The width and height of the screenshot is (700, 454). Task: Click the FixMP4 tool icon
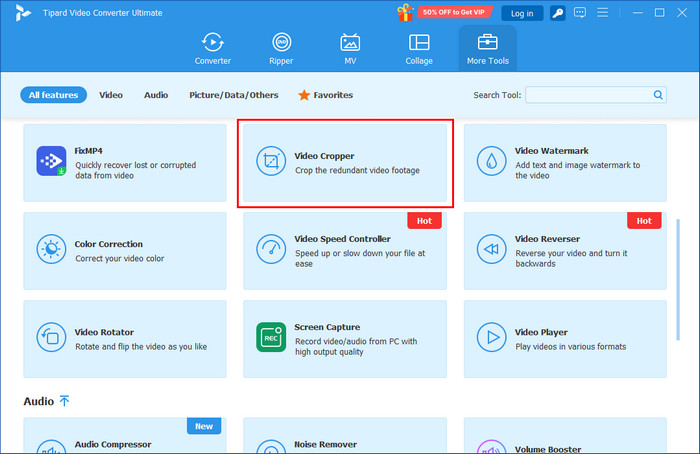coord(51,161)
